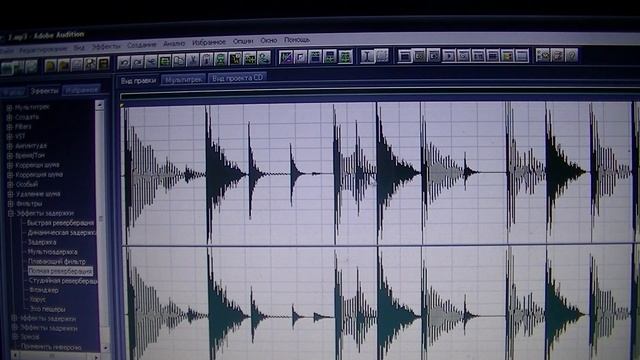Click the music note icon in toolbar

300,57
